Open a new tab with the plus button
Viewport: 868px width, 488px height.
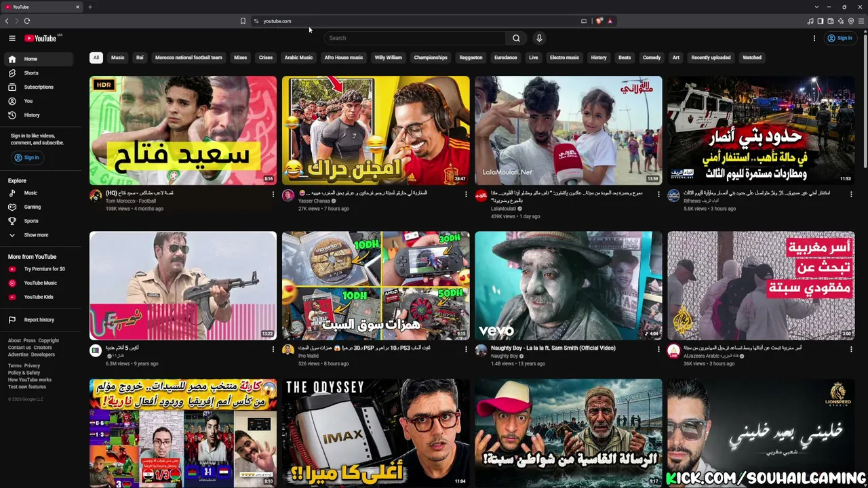click(x=90, y=7)
